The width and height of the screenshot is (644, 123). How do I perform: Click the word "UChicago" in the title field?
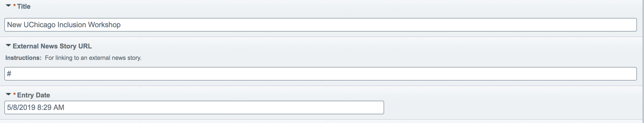[x=39, y=25]
